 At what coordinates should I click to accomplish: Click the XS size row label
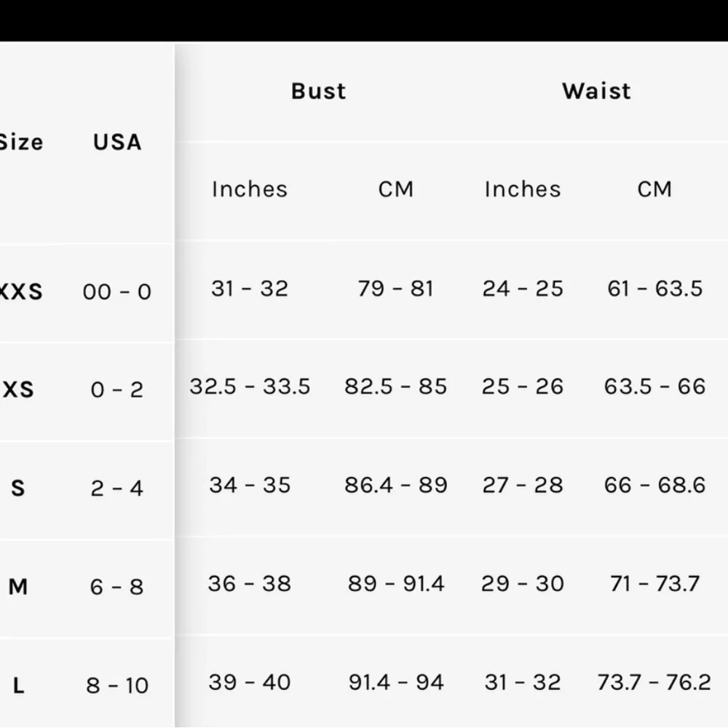coord(20,389)
